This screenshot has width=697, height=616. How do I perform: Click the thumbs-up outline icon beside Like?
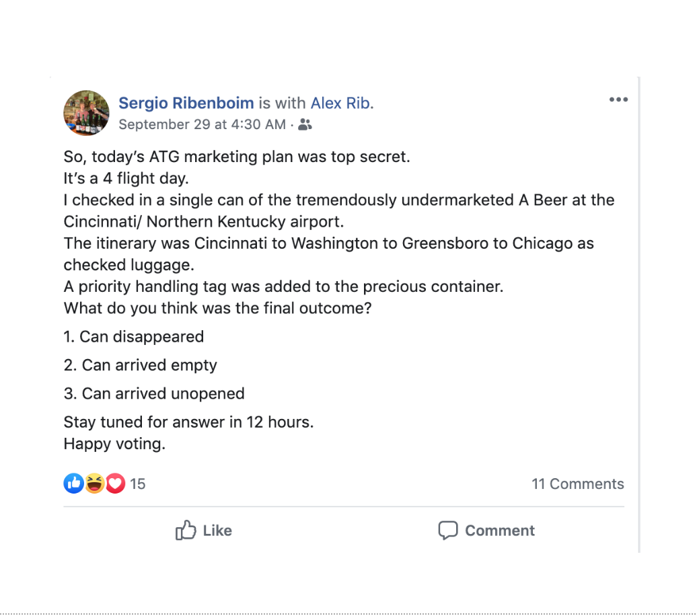coord(185,531)
